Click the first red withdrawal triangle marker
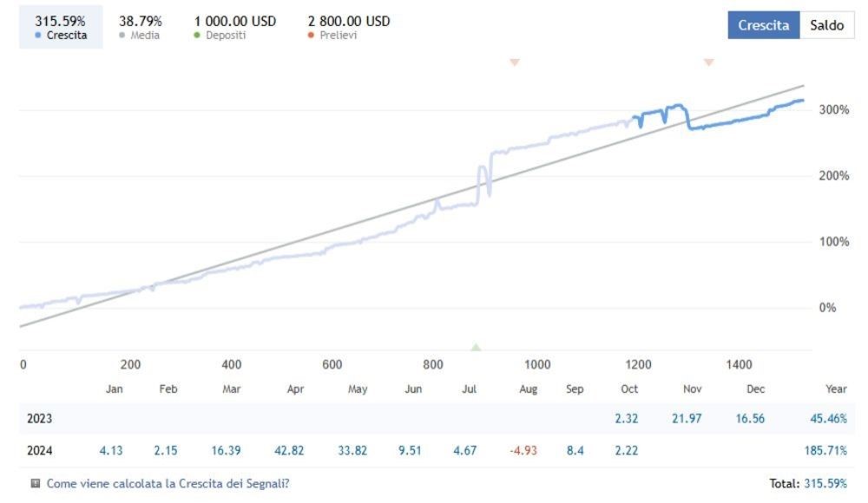This screenshot has width=868, height=503. pyautogui.click(x=514, y=62)
